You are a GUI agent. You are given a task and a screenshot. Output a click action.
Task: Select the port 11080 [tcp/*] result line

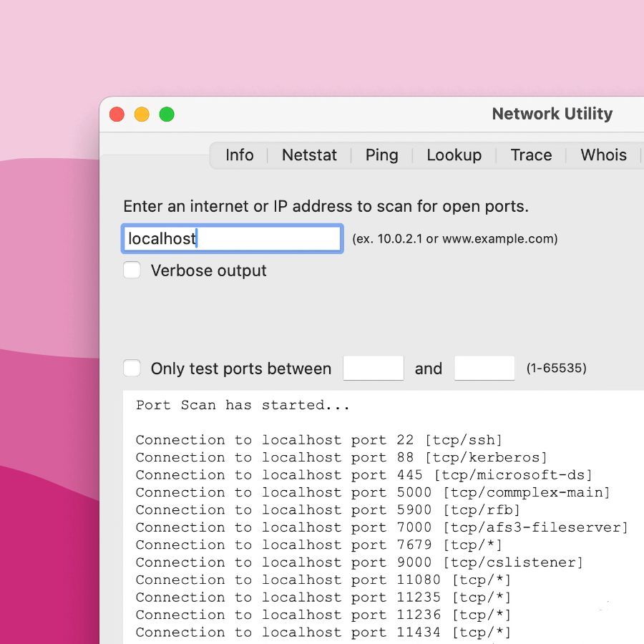point(323,580)
